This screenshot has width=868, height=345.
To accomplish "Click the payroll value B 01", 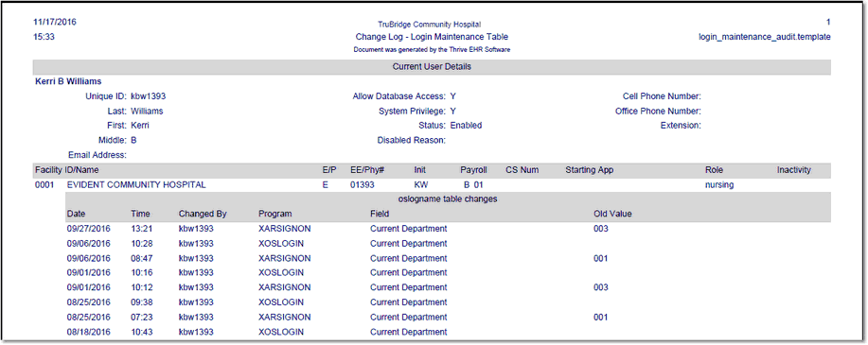I will pyautogui.click(x=474, y=185).
